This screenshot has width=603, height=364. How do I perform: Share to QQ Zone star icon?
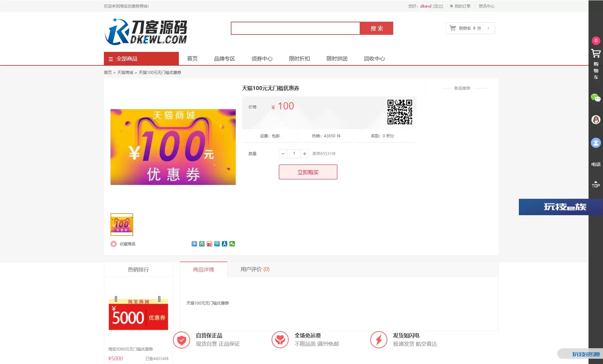tap(202, 244)
